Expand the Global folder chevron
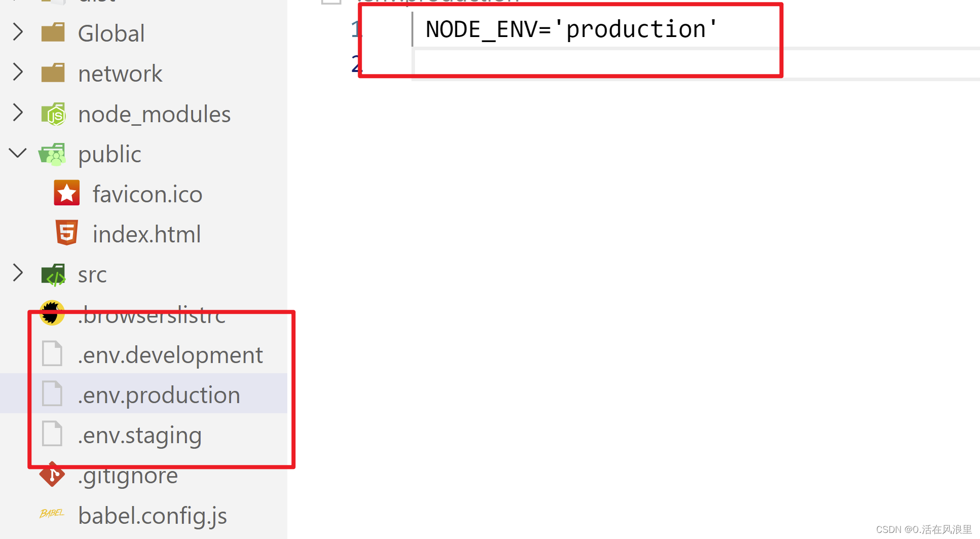Image resolution: width=980 pixels, height=539 pixels. (18, 32)
